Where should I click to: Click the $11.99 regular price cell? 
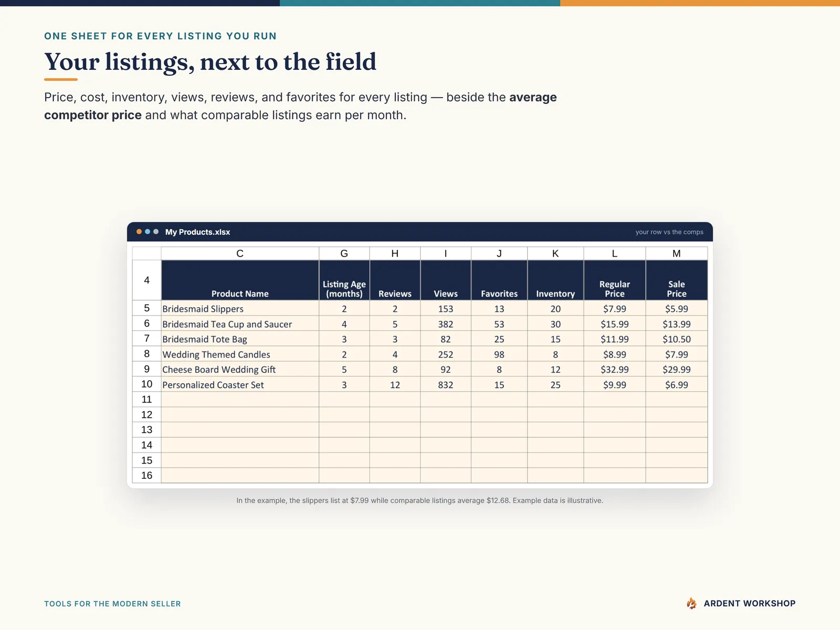[615, 339]
